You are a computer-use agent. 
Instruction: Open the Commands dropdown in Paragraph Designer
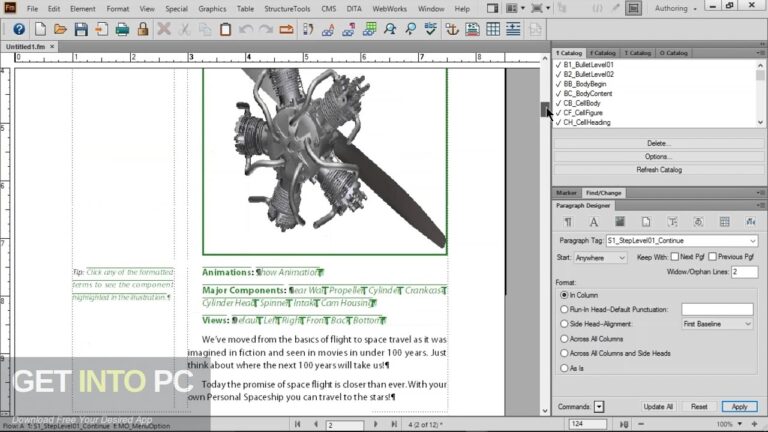599,407
